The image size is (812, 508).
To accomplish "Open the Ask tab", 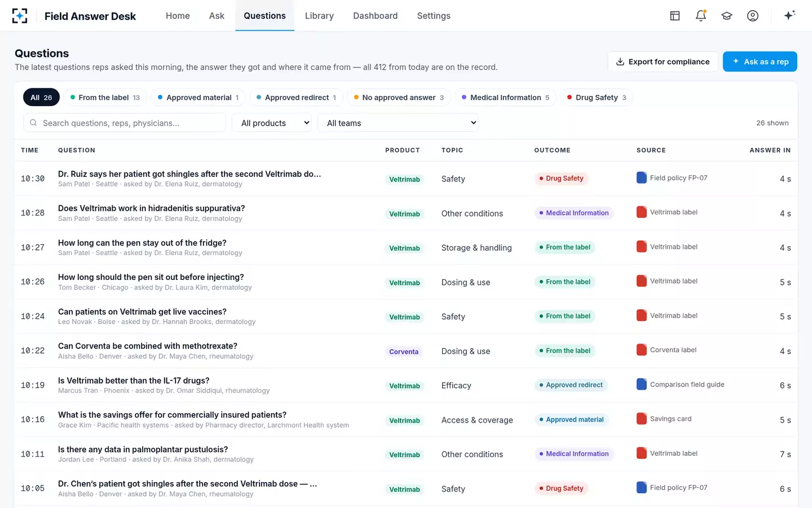I will (217, 16).
